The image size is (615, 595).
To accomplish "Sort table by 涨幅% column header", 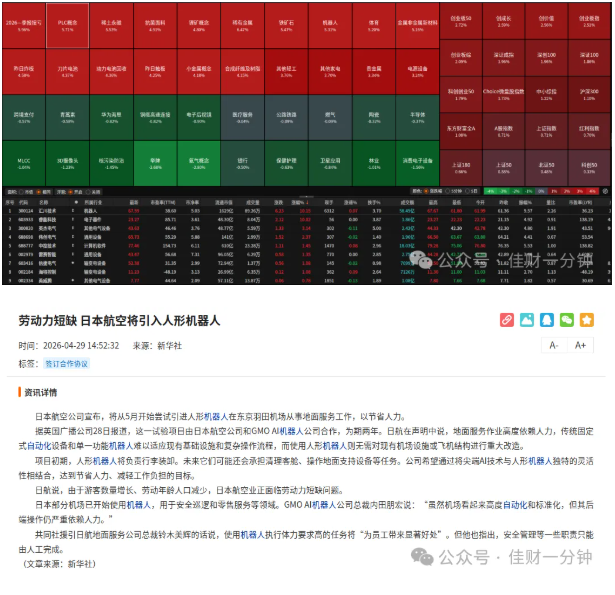I will point(299,202).
